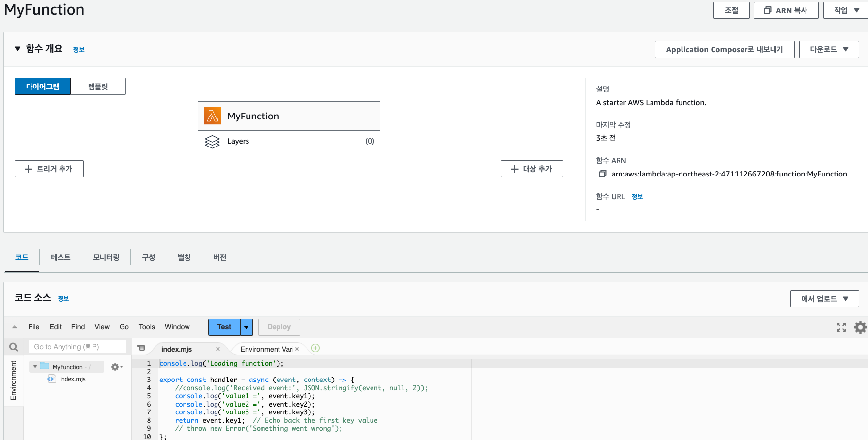Select the 코드 tab
Viewport: 868px width, 440px height.
coord(22,257)
